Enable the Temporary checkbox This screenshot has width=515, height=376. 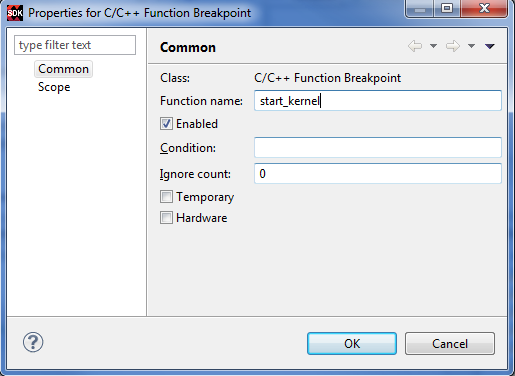(x=166, y=197)
